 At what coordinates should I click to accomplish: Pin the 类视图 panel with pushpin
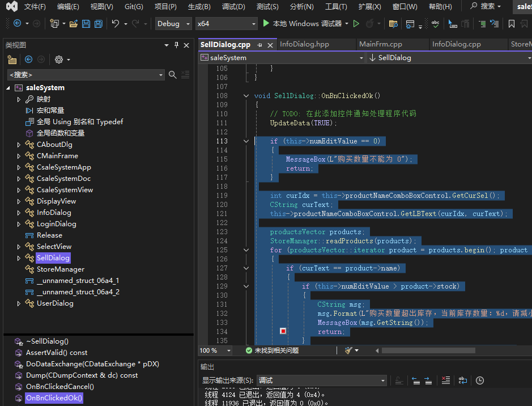click(x=176, y=45)
